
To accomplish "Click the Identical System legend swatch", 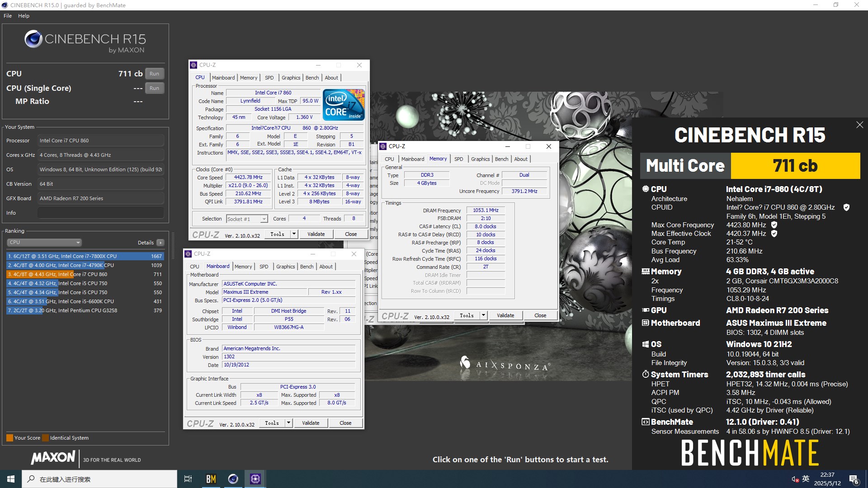I will (x=45, y=438).
